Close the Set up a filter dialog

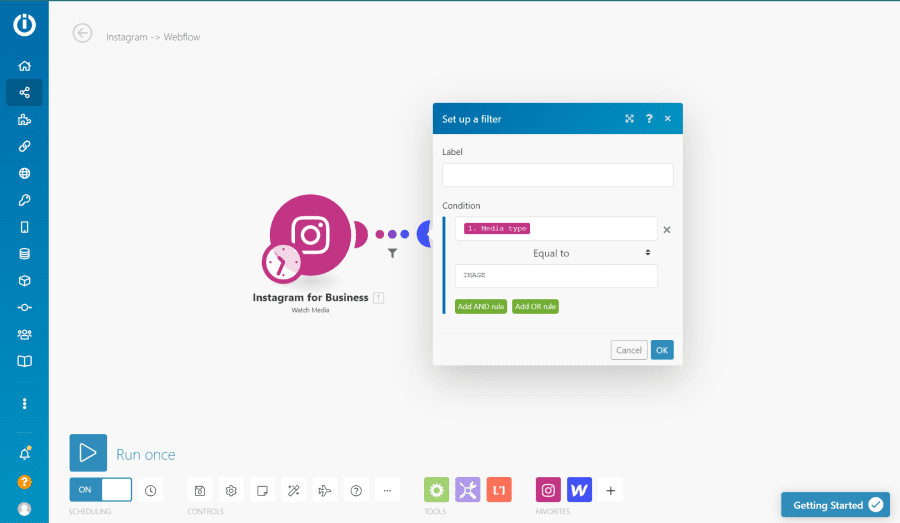coord(668,118)
